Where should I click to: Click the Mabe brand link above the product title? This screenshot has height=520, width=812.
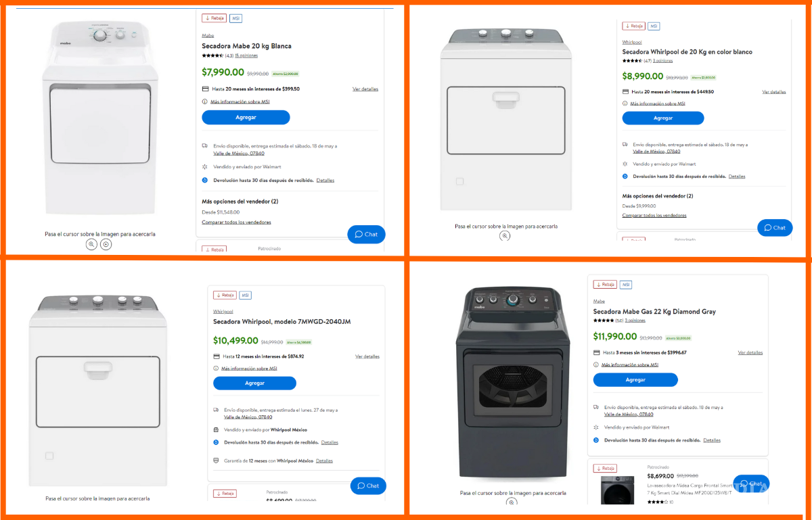207,34
